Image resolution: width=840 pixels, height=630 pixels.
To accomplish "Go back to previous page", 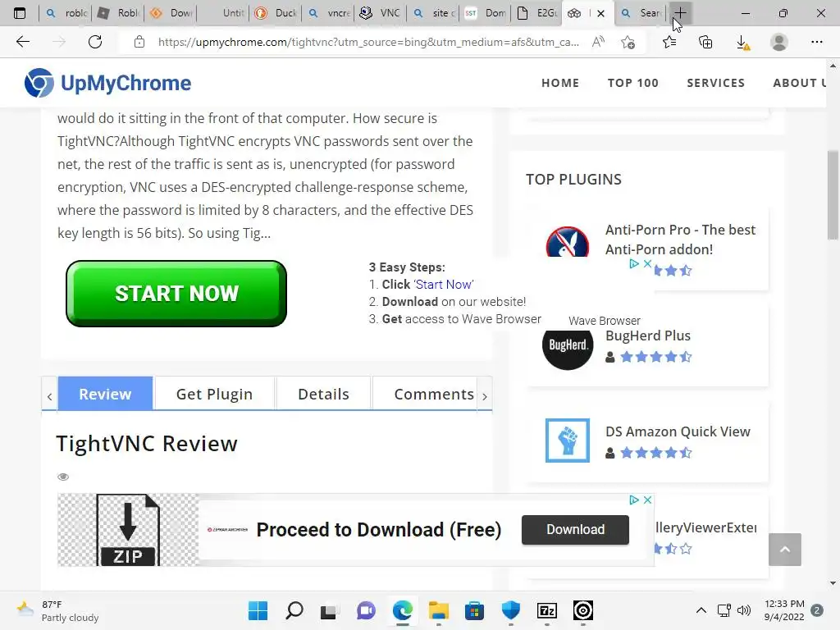I will tap(22, 42).
